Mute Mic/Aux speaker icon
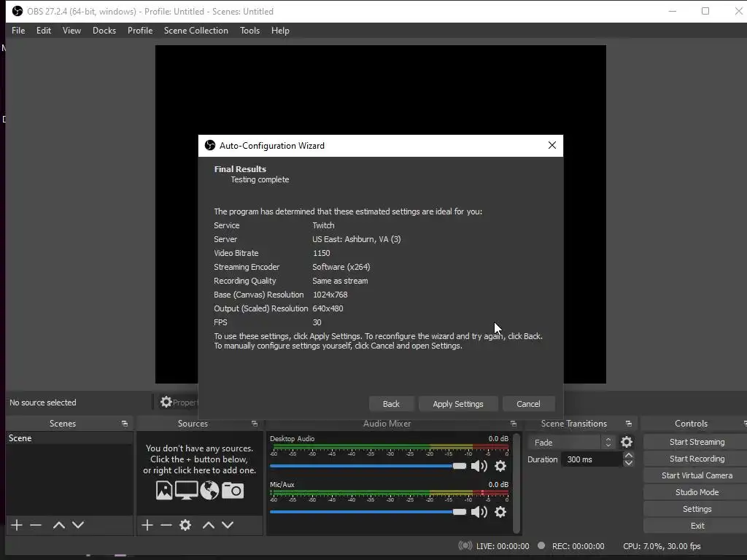The width and height of the screenshot is (747, 560). pyautogui.click(x=479, y=512)
